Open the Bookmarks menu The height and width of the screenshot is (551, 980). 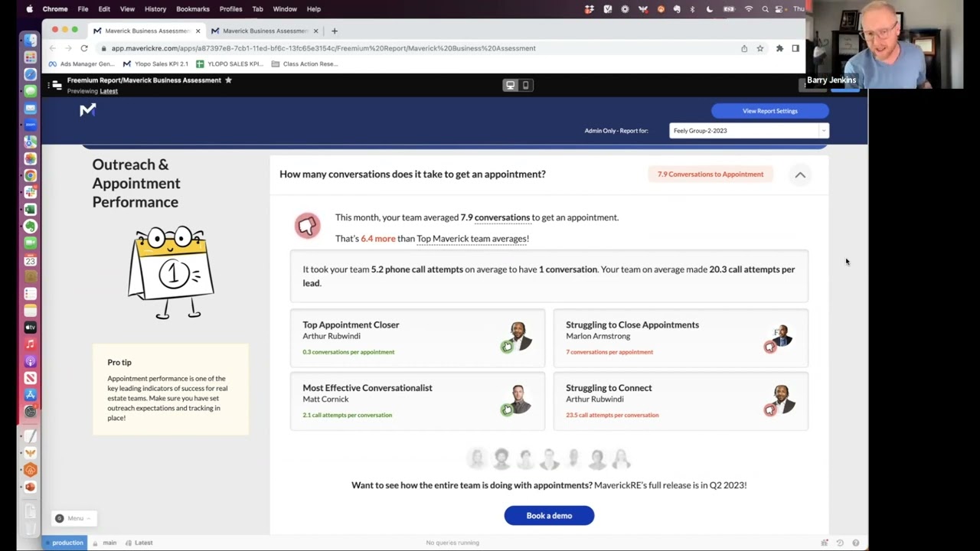193,8
